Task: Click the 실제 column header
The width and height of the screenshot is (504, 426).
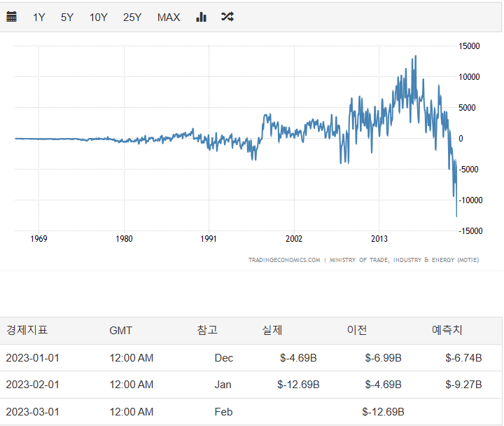Action: 272,330
